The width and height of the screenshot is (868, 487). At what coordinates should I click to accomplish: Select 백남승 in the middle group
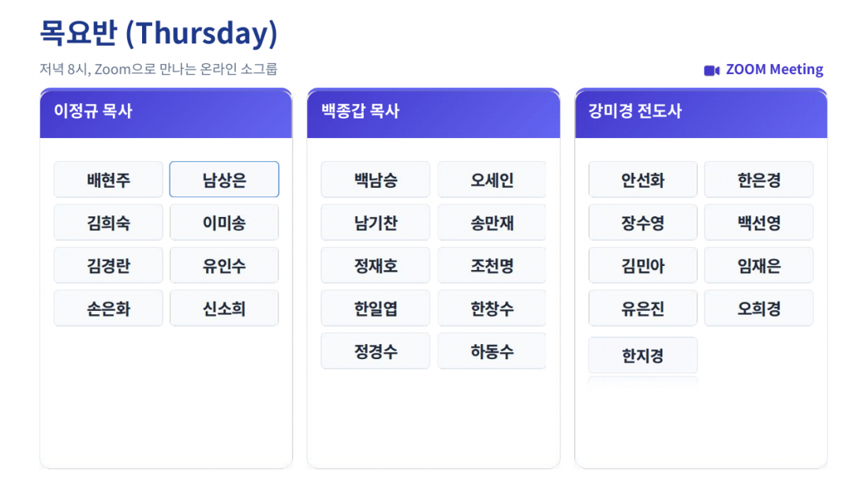pos(376,180)
